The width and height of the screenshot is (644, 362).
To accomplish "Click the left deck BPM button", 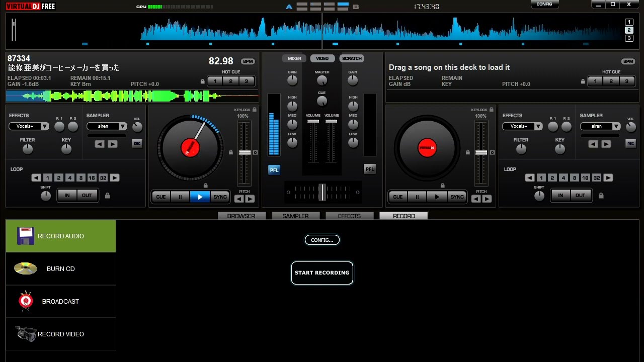I will coord(248,61).
